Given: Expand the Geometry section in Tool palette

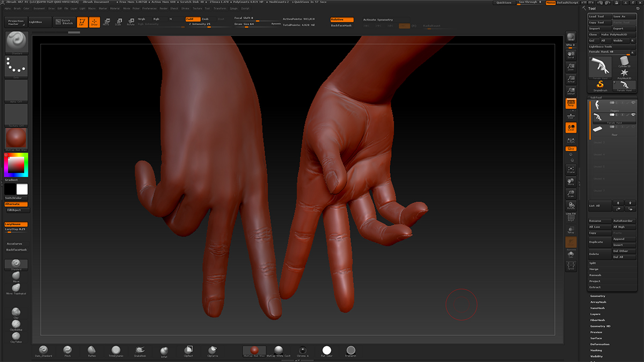Looking at the screenshot, I should tap(598, 296).
